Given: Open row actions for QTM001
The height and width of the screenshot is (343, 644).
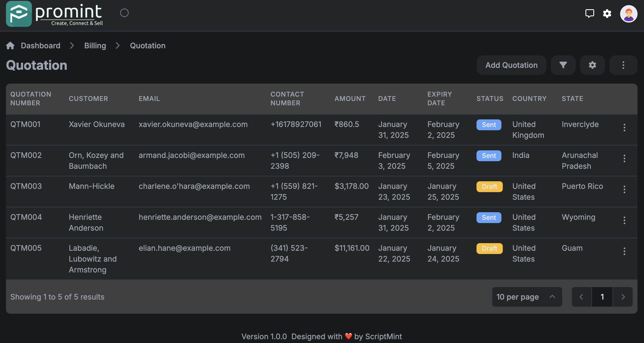Looking at the screenshot, I should (624, 128).
